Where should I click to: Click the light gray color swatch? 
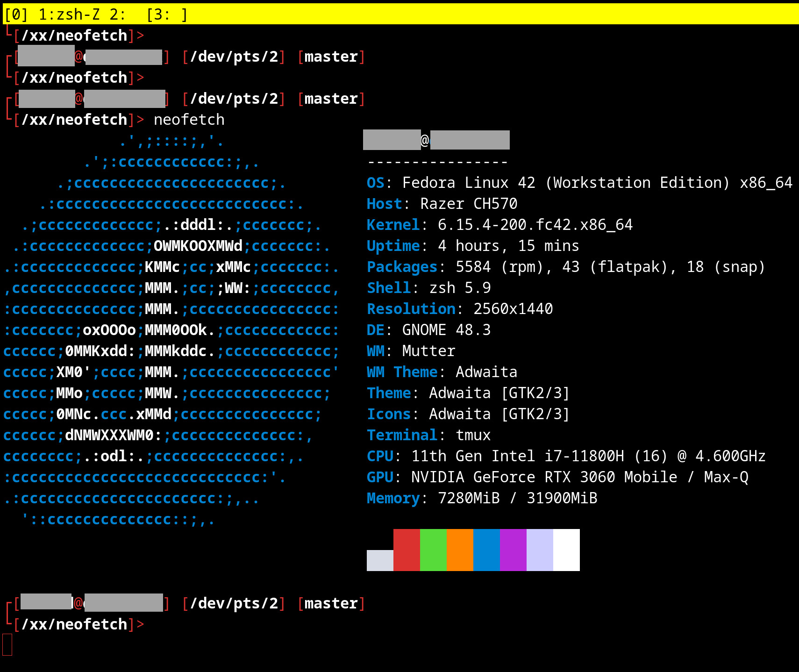[380, 560]
